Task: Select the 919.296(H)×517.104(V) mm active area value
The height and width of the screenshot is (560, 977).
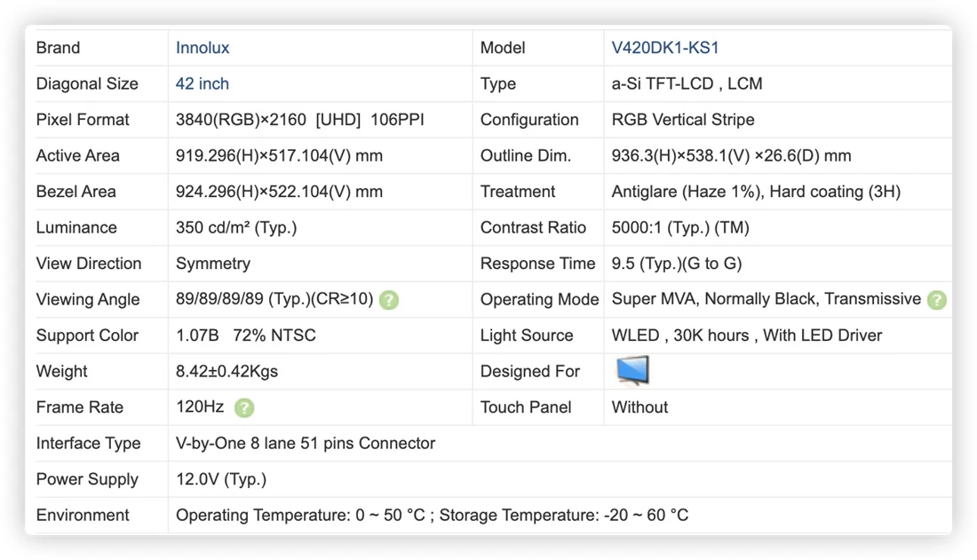Action: (x=279, y=155)
